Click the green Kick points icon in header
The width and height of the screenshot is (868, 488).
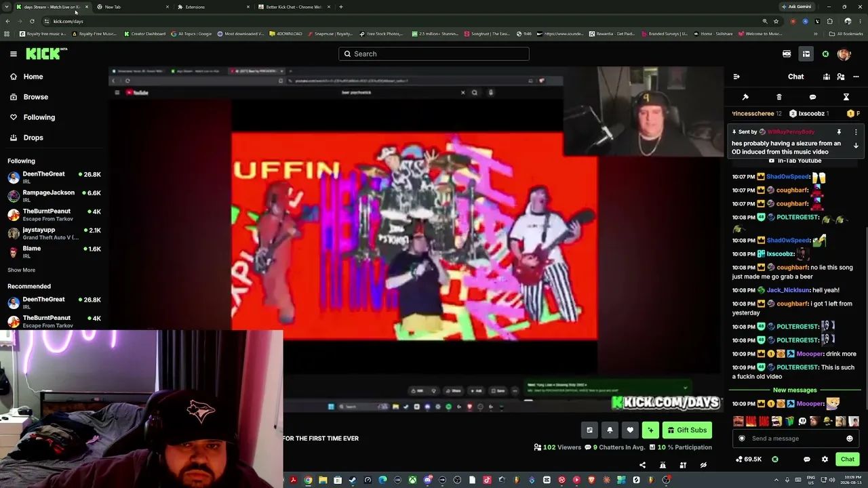(825, 54)
